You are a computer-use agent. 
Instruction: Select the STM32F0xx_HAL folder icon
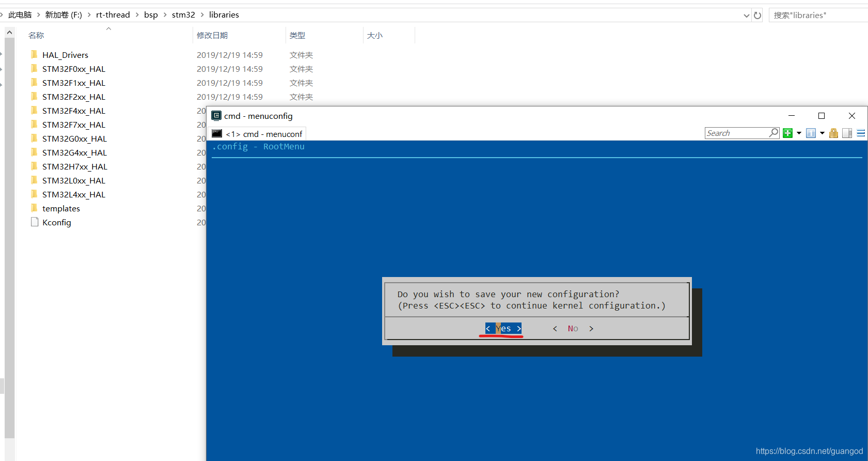(x=34, y=68)
